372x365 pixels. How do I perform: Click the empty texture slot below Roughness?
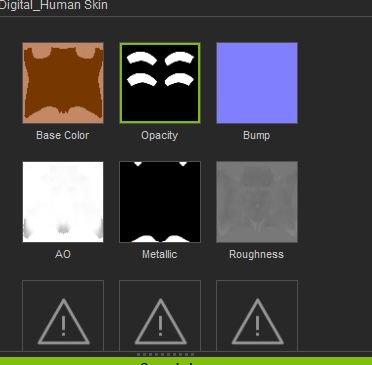[257, 316]
